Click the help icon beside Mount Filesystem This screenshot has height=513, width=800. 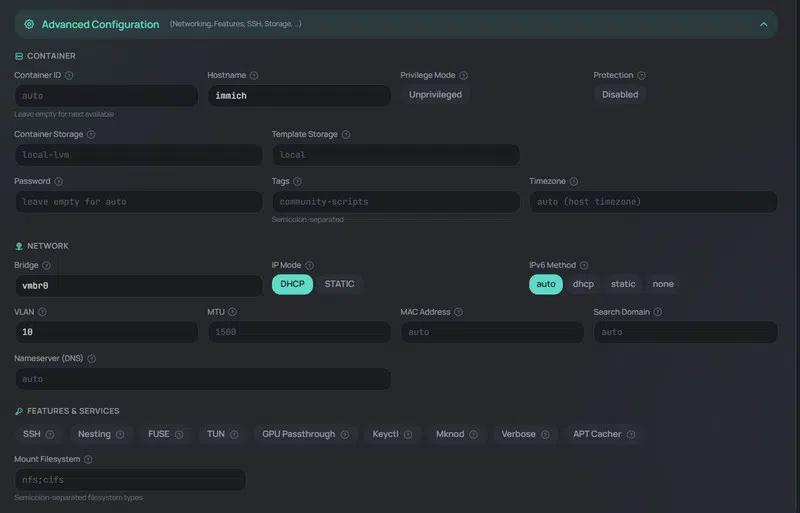pos(88,459)
